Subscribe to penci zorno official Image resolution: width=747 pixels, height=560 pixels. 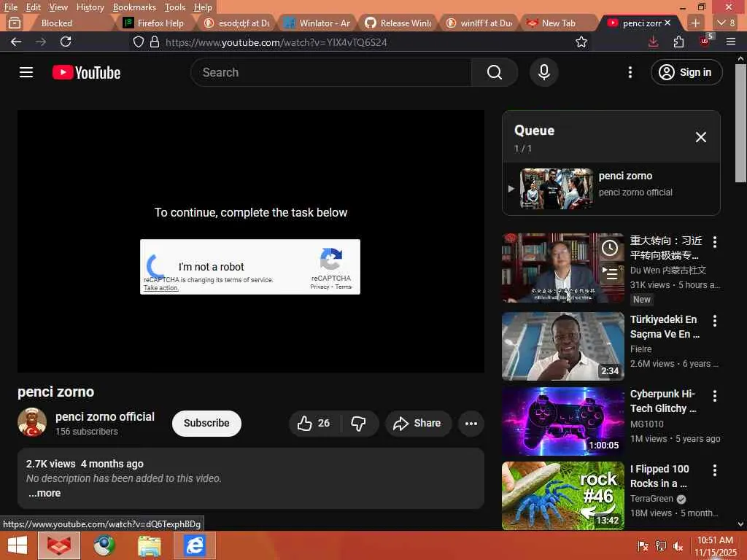click(206, 423)
